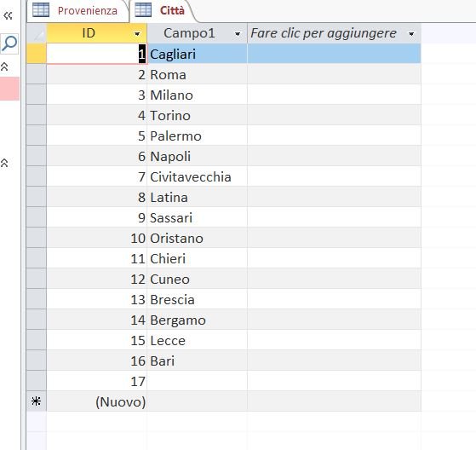Open the 'Fare clic per aggiungere' dropdown

pyautogui.click(x=411, y=34)
